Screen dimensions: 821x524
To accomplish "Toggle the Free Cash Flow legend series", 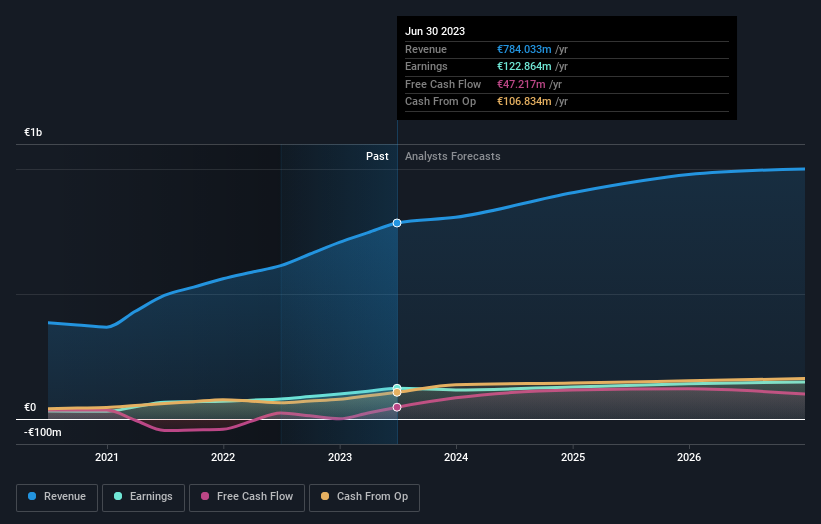I will (x=247, y=497).
